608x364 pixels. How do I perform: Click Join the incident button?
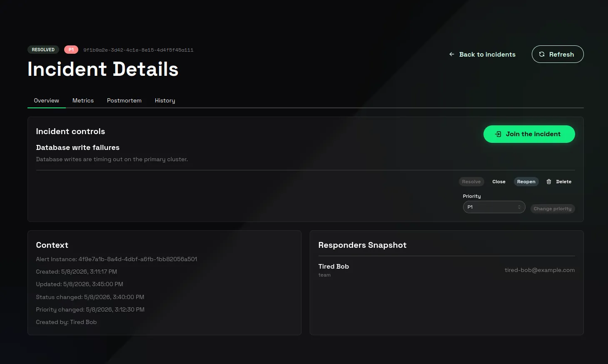(529, 134)
